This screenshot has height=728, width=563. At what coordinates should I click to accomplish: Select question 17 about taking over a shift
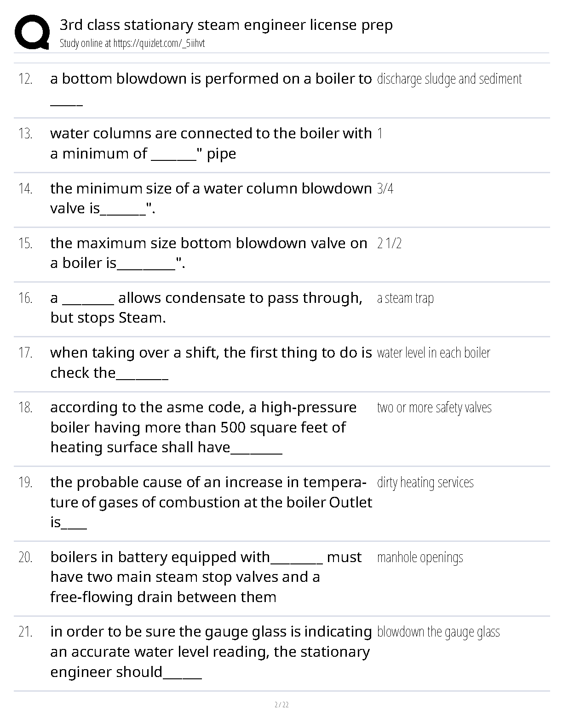tap(211, 363)
